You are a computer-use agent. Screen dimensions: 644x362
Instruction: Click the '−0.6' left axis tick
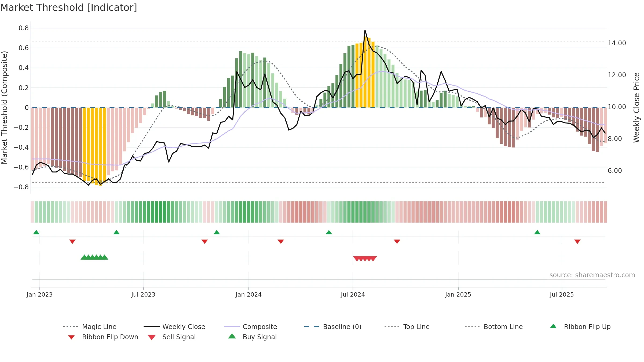click(21, 167)
